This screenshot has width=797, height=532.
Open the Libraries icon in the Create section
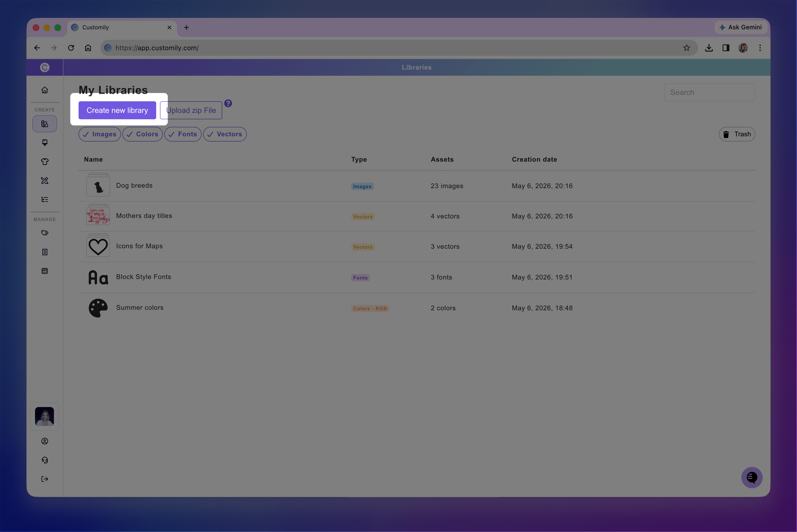coord(44,124)
